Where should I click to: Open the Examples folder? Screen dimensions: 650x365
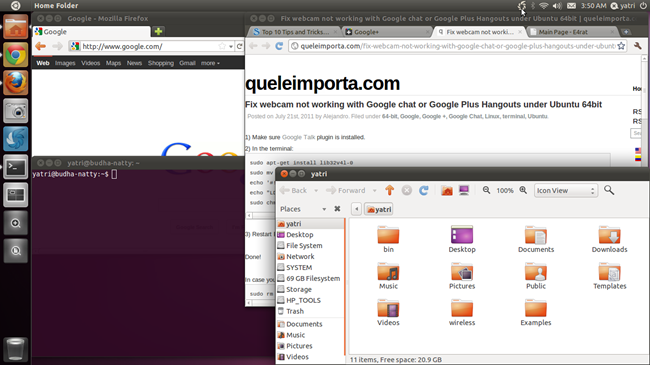(x=536, y=312)
